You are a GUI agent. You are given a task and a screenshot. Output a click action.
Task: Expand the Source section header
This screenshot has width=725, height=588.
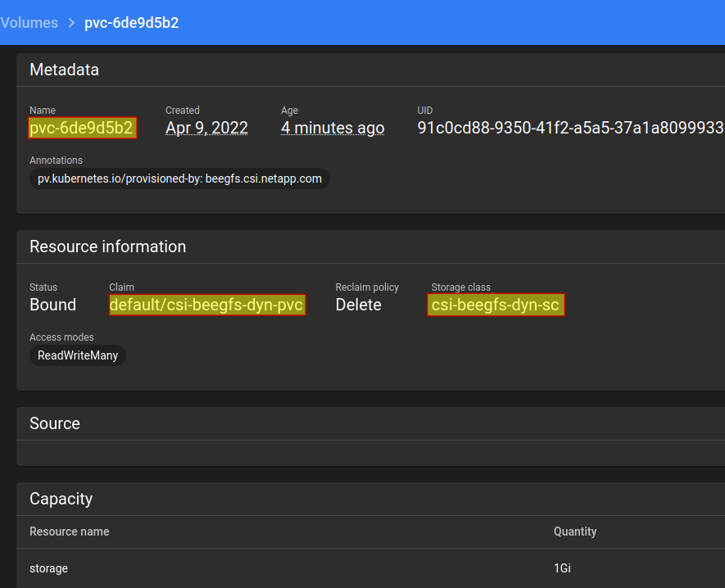click(370, 424)
